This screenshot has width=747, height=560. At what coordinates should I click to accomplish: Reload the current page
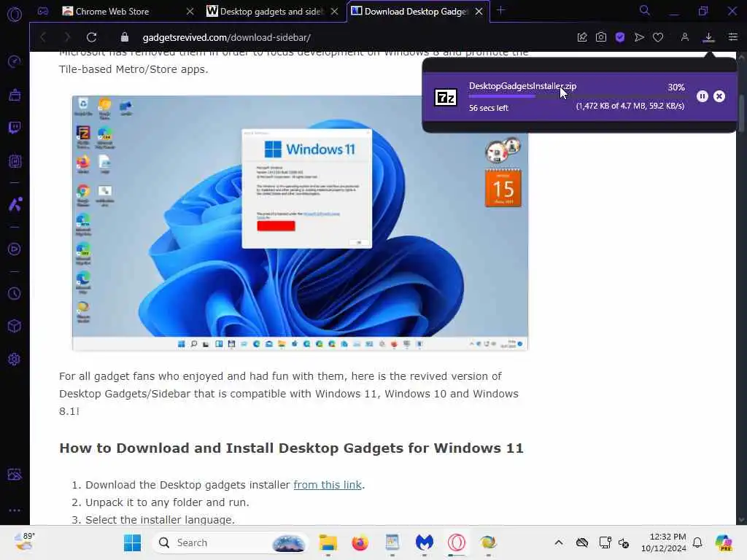pos(91,37)
